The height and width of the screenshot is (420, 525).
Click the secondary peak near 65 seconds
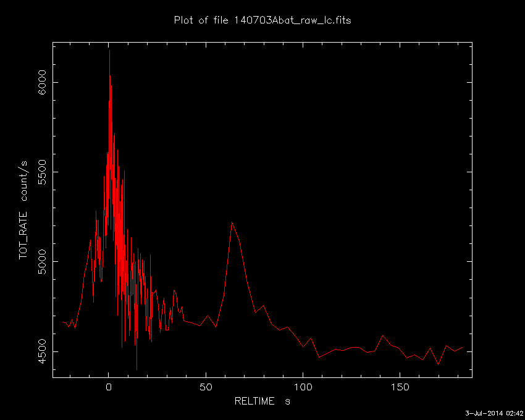(232, 222)
